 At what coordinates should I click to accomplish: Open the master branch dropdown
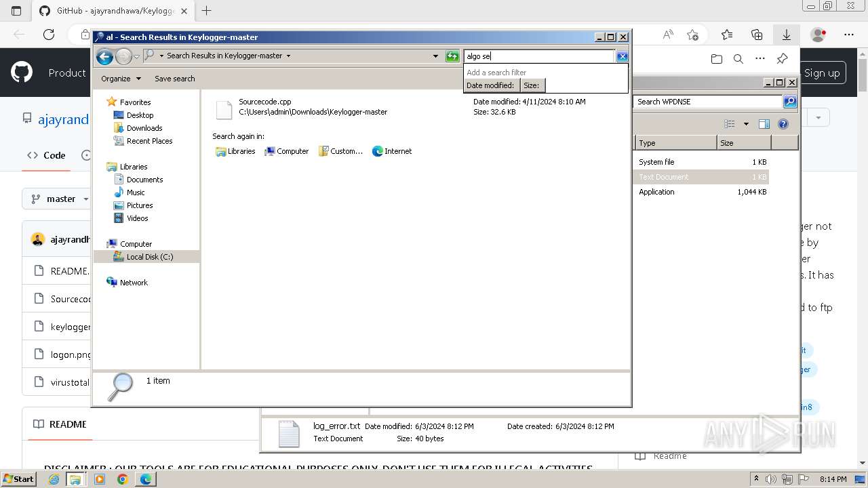61,199
